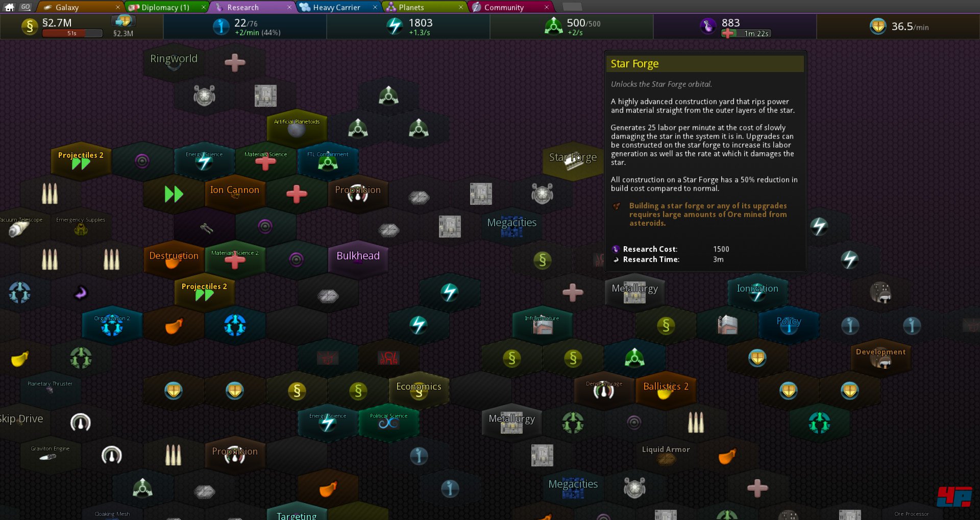Click the red budget cycle progress bar
This screenshot has height=520, width=980.
[x=72, y=33]
